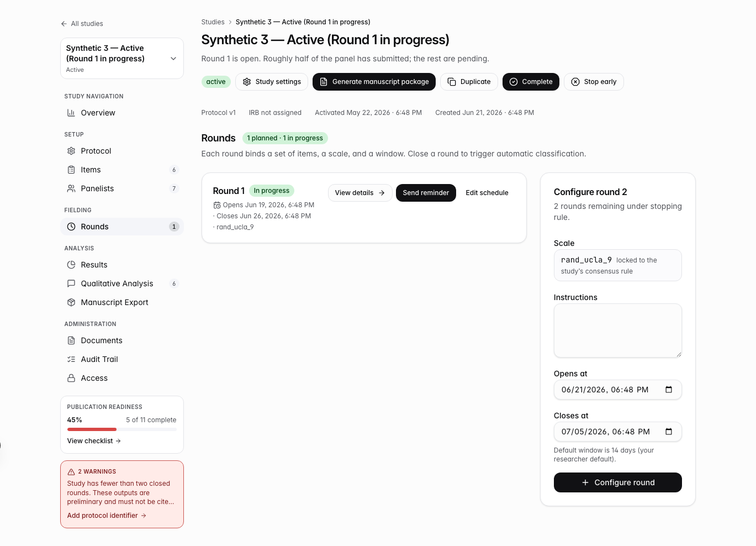Open the Panelists people icon
756x546 pixels.
coord(71,188)
